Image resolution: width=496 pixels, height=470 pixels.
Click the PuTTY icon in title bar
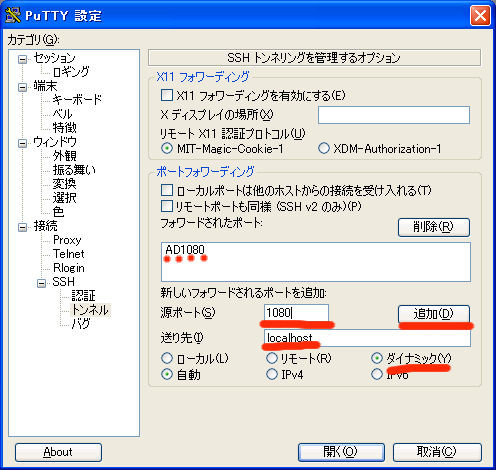[13, 15]
